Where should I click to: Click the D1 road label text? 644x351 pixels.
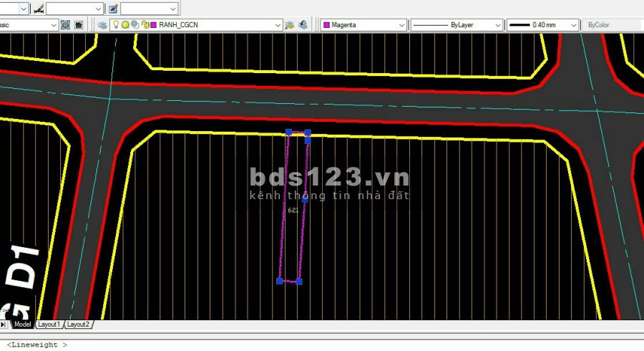[x=23, y=267]
